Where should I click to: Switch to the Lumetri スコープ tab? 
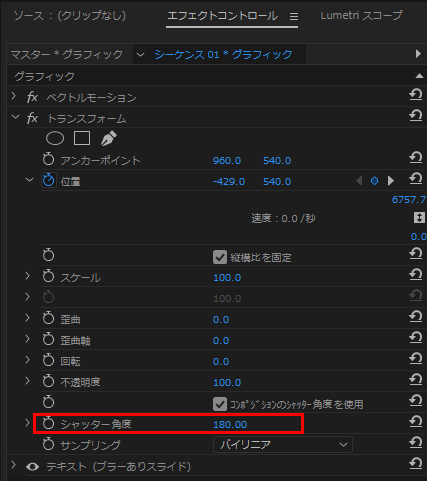pos(361,15)
